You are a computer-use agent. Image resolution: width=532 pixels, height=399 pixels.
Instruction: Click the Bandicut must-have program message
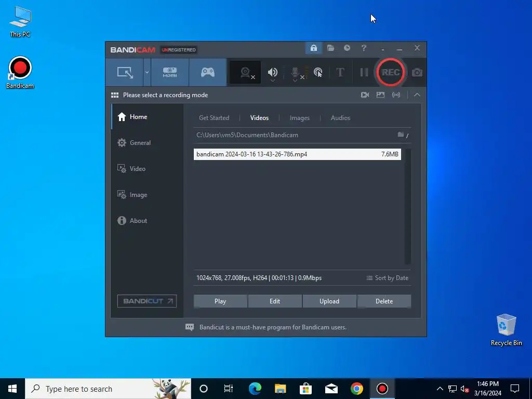tap(273, 327)
